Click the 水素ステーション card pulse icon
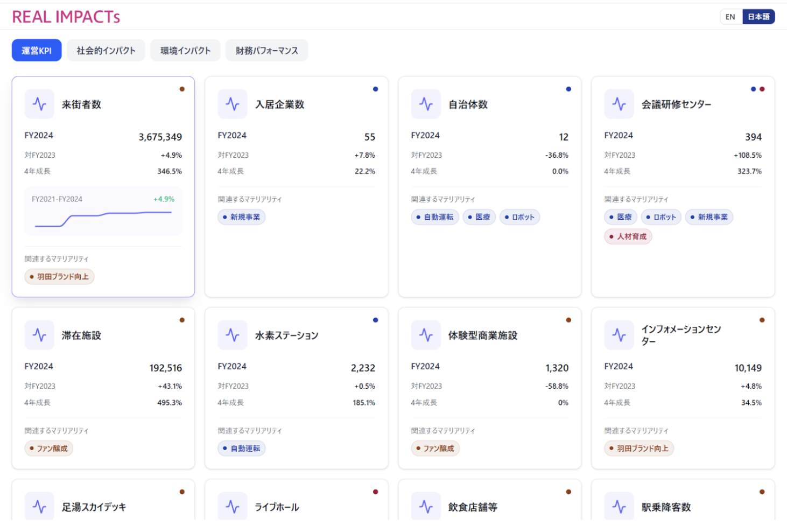 click(x=233, y=335)
